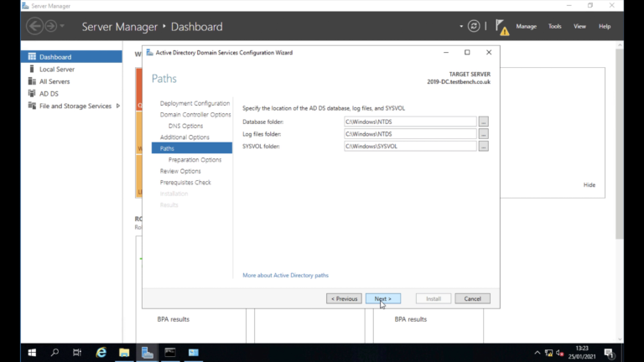Click the AD DS role icon
This screenshot has width=644, height=362.
(x=32, y=94)
